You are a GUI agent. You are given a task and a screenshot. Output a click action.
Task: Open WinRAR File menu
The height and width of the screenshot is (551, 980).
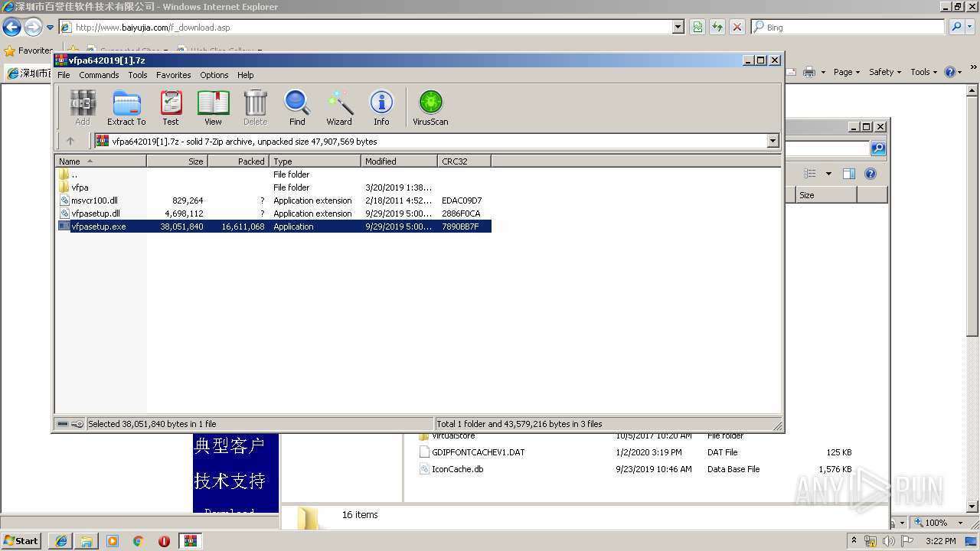tap(64, 75)
